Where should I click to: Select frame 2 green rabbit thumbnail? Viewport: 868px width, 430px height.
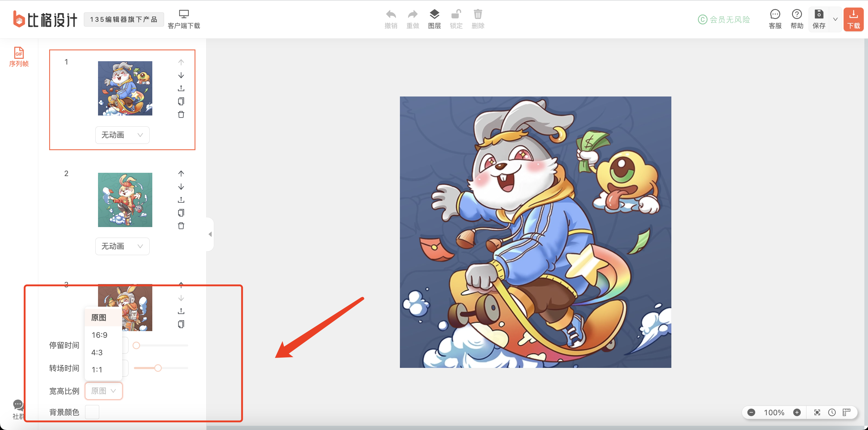(x=125, y=200)
